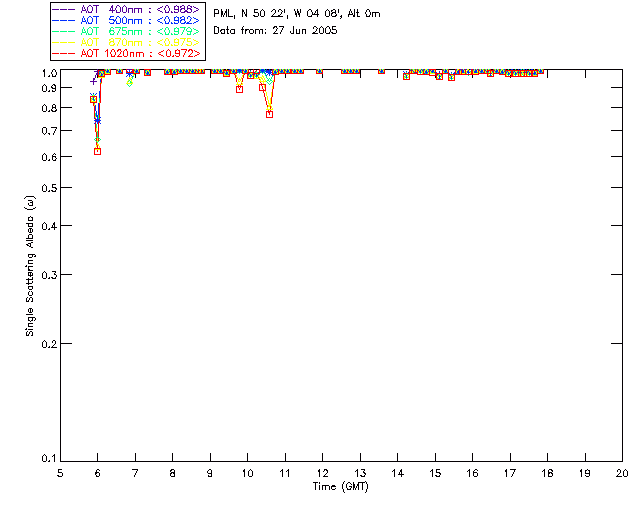Select the x-axis tick label 9

coord(210,473)
